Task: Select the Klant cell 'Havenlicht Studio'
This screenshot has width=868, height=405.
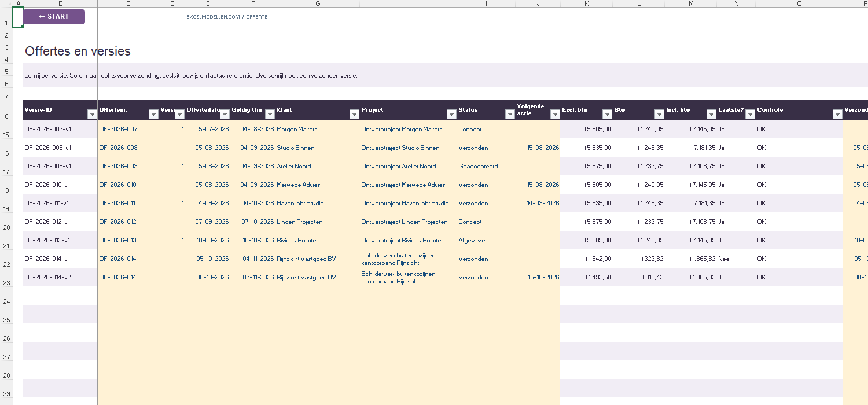Action: click(x=318, y=203)
